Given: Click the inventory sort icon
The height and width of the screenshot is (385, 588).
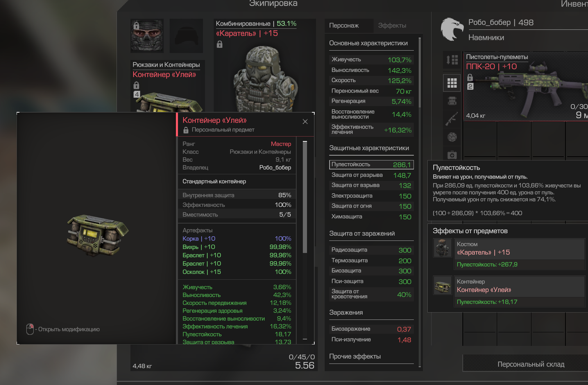Looking at the screenshot, I should tap(452, 60).
